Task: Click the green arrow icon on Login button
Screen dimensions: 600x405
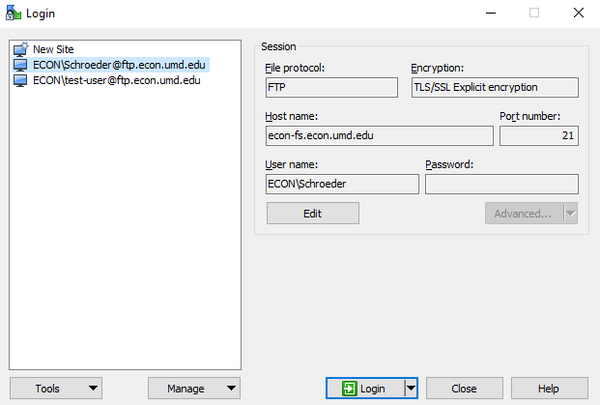Action: (349, 389)
